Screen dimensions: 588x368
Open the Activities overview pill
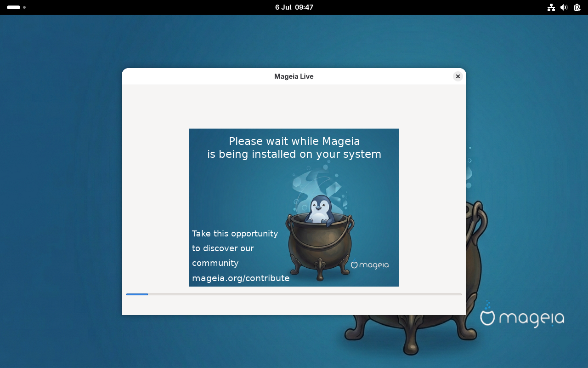pos(16,7)
